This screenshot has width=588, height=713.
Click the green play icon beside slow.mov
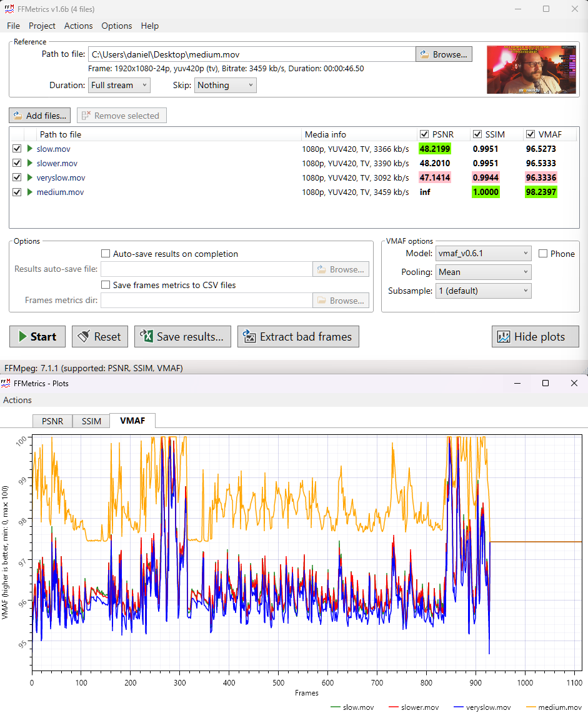(29, 149)
